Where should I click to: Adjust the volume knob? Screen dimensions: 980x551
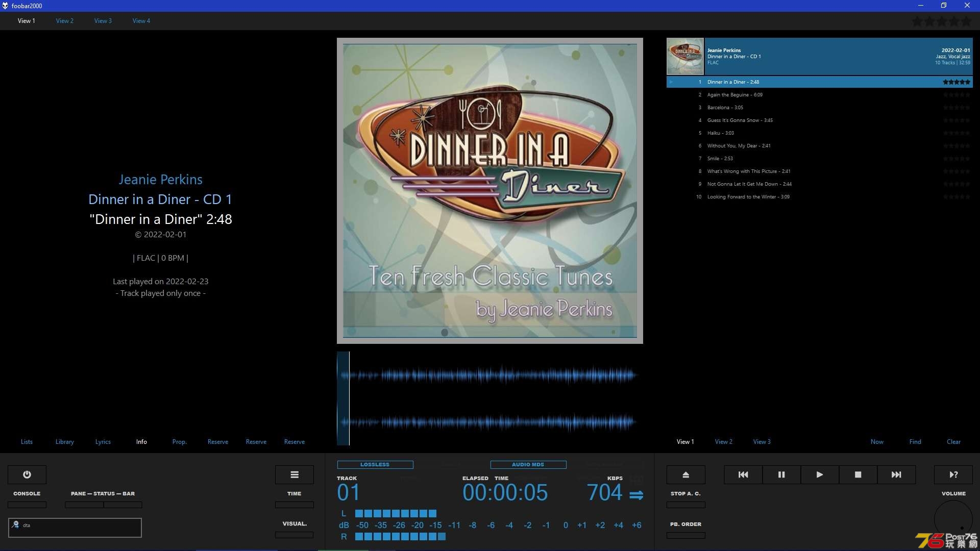(953, 519)
